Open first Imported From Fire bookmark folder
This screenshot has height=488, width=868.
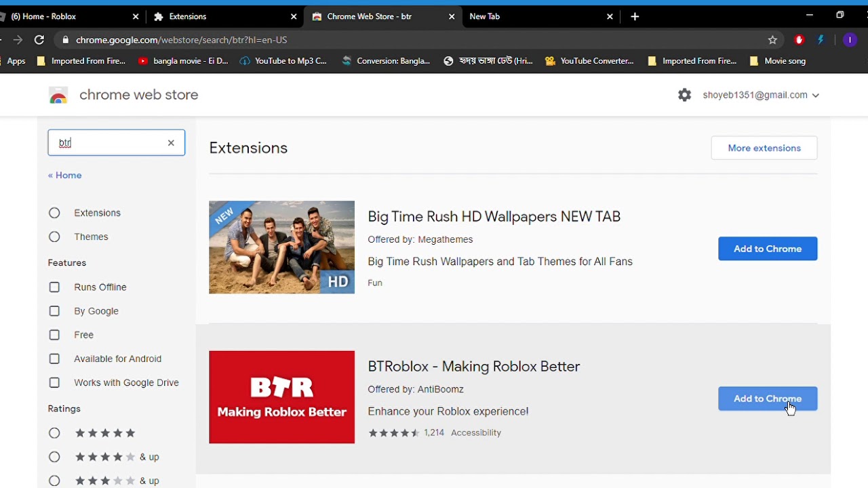click(81, 61)
